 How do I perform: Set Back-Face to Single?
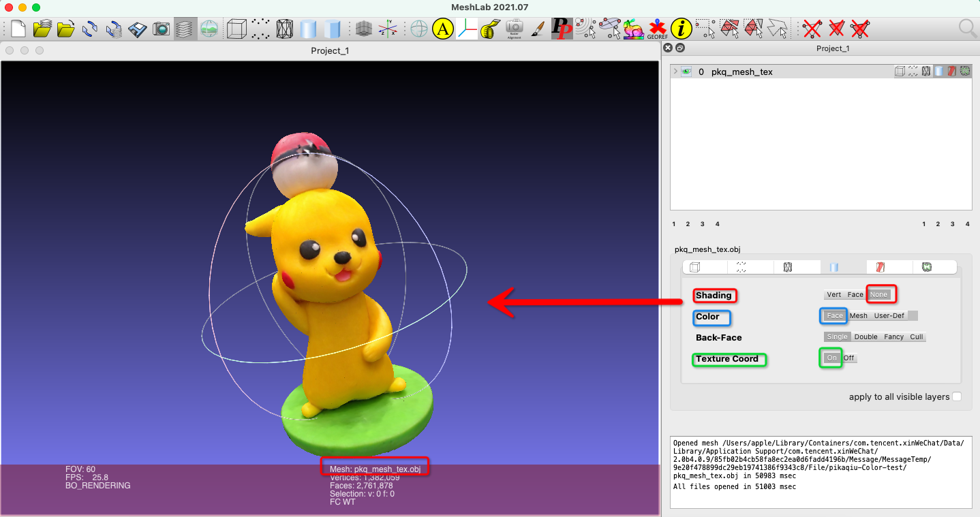[x=838, y=337]
